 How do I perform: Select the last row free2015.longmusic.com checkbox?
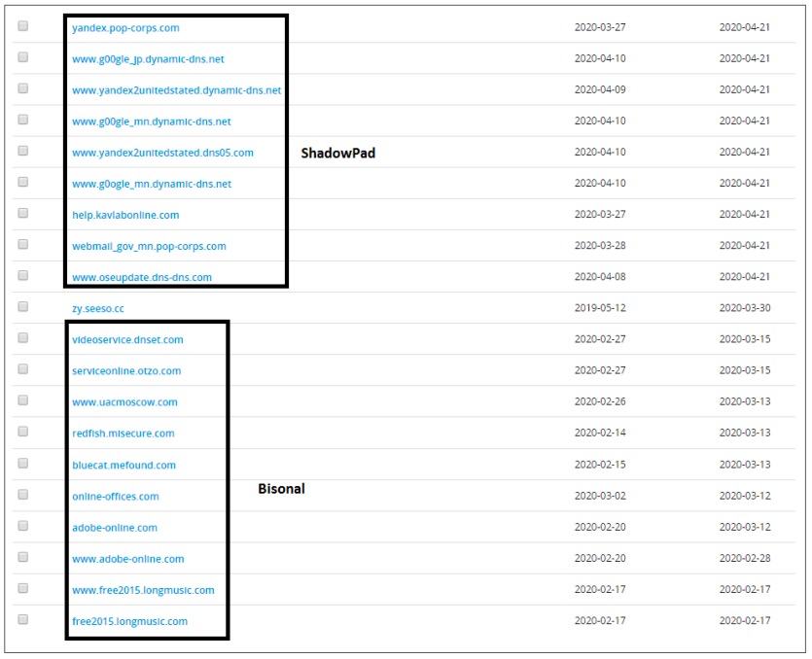(22, 620)
